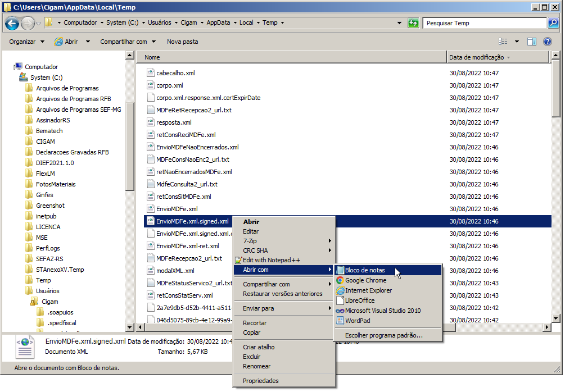This screenshot has height=392, width=565.
Task: Choose Microsoft Visual Studio 2010 option
Action: [388, 311]
